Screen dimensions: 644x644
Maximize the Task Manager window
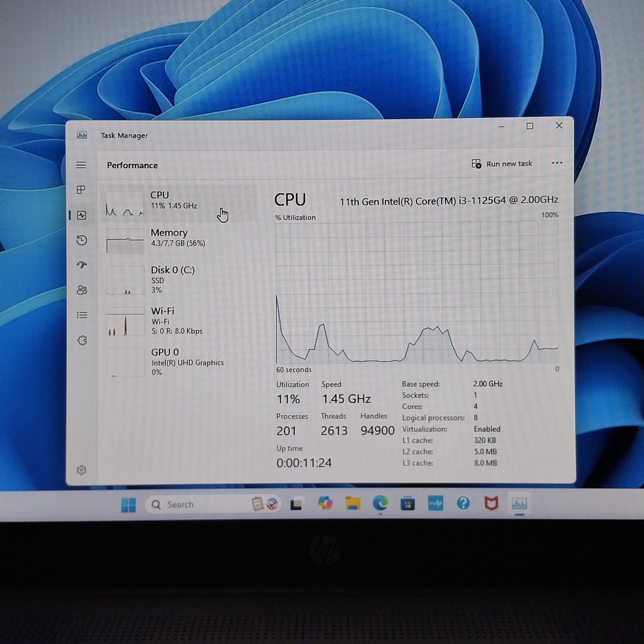529,126
